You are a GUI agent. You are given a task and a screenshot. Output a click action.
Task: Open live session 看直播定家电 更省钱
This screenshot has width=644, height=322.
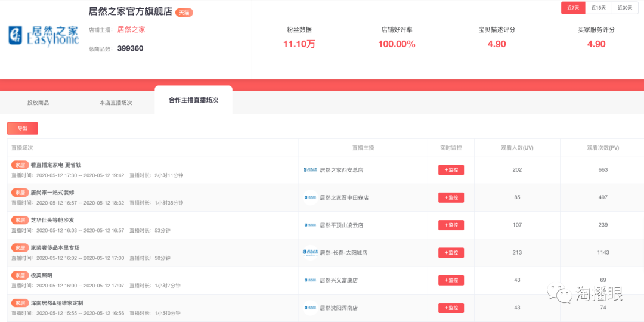tap(56, 165)
